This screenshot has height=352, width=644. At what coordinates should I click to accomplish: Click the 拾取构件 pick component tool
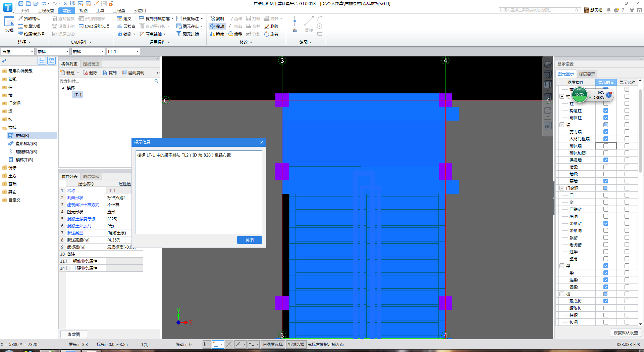[29, 18]
